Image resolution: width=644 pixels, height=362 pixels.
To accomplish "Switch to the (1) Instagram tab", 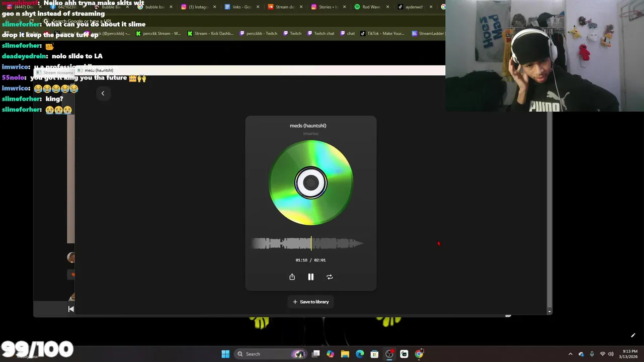I will (198, 7).
